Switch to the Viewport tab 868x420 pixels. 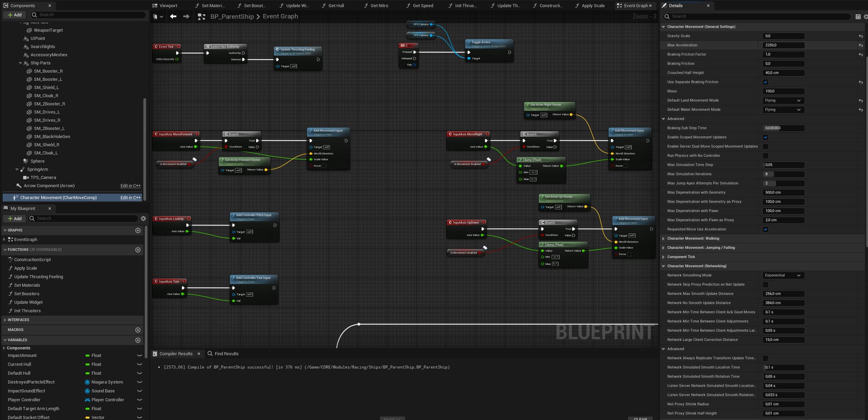[165, 5]
